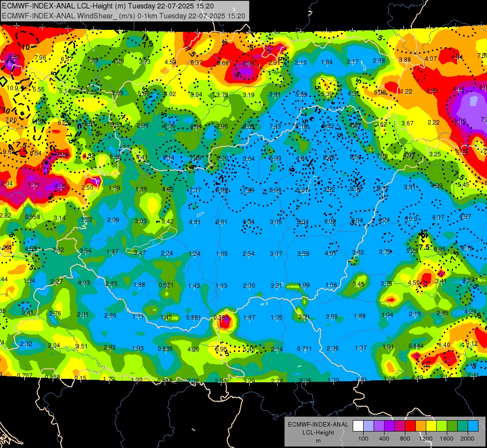
Task: Click the legend tick label 400
Action: [x=384, y=439]
